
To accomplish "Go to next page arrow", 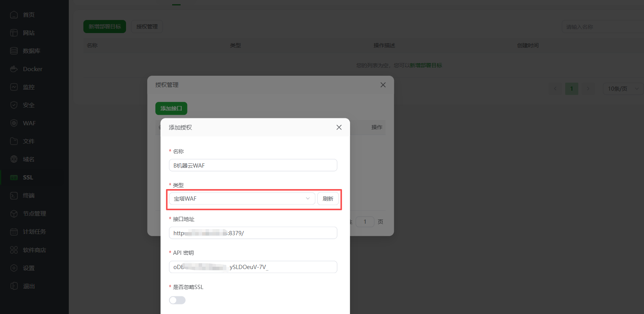I will (588, 89).
